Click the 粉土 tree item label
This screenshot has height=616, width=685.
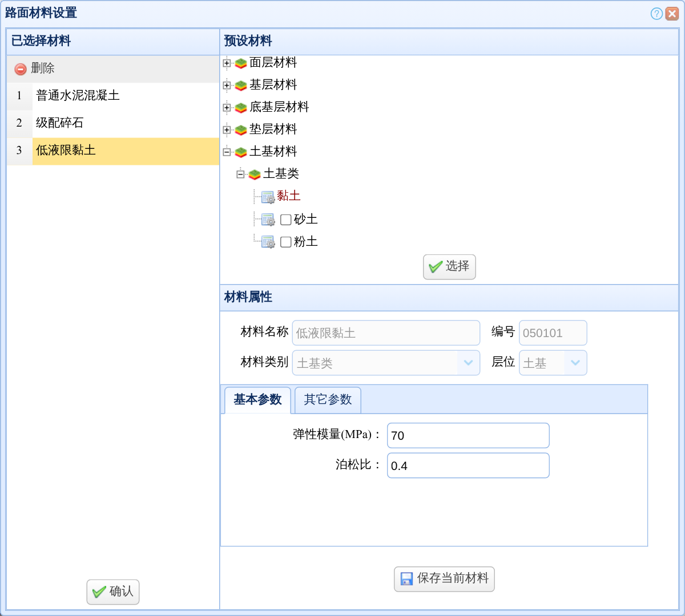(x=306, y=241)
